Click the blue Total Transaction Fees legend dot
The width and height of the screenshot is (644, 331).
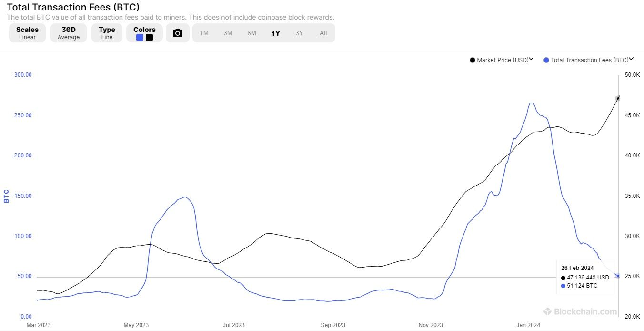point(546,60)
